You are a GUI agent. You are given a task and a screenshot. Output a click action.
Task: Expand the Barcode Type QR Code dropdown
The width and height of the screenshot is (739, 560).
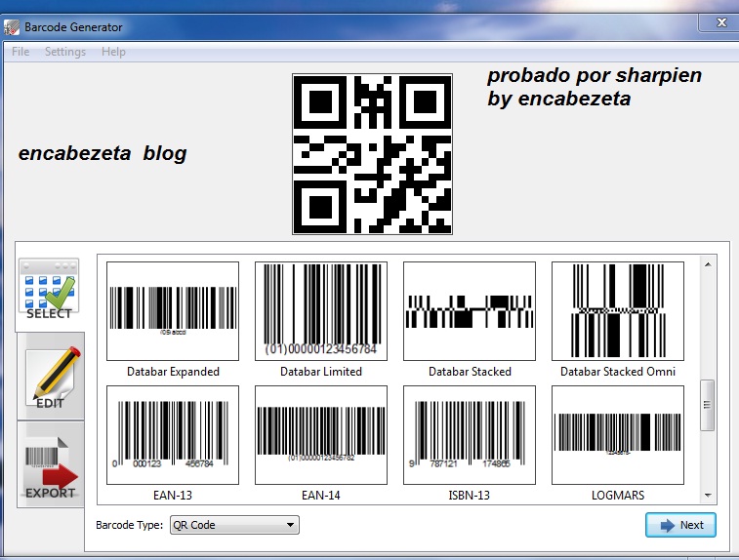tap(234, 525)
